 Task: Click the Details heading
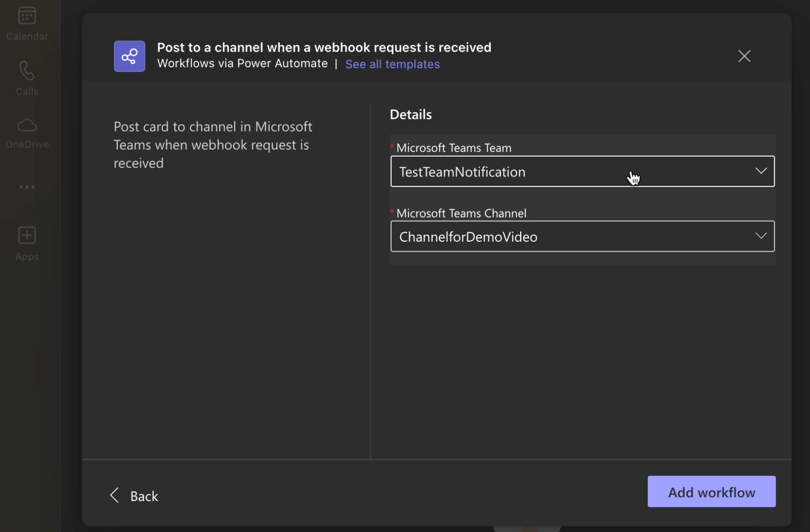[410, 114]
